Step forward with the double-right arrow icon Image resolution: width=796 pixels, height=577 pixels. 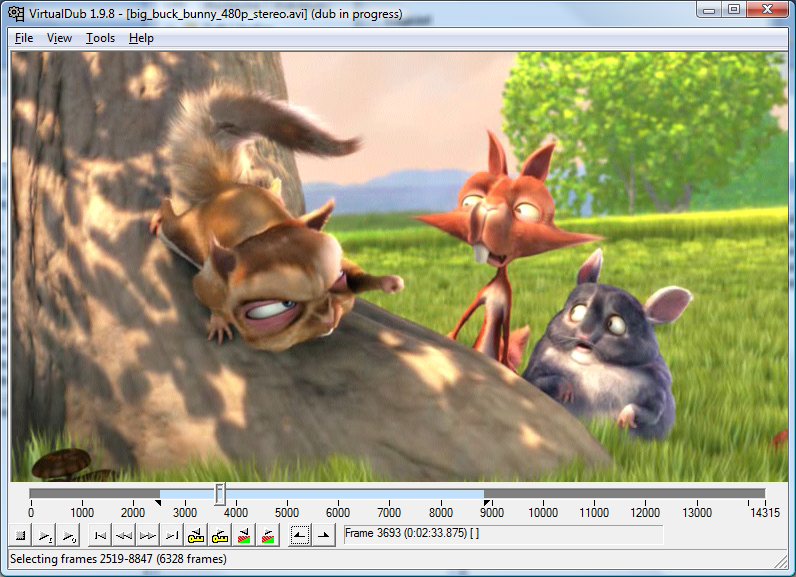click(148, 535)
